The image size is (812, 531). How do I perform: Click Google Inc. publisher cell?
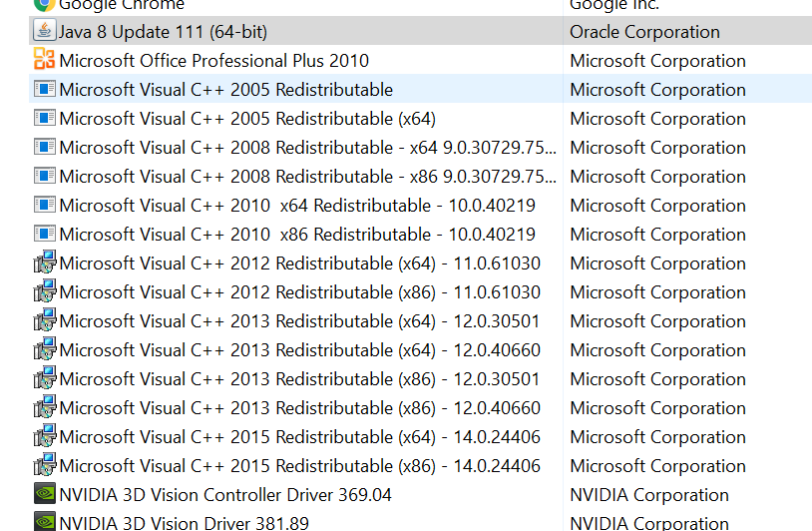[614, 5]
